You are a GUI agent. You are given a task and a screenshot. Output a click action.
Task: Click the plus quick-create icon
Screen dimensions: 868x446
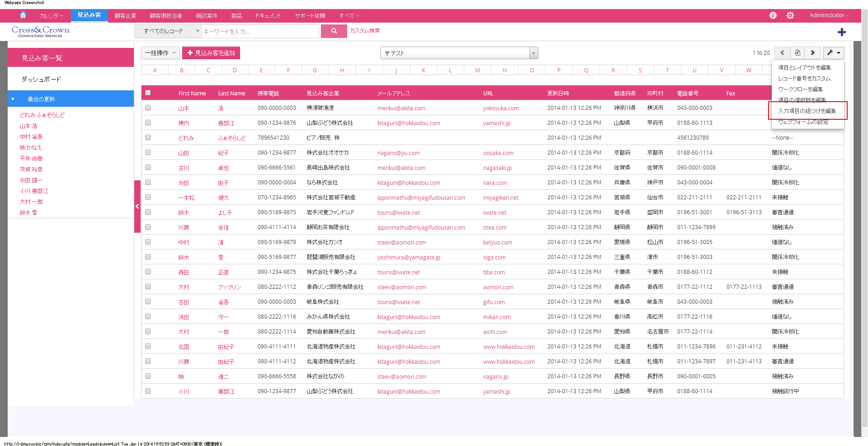click(x=841, y=32)
